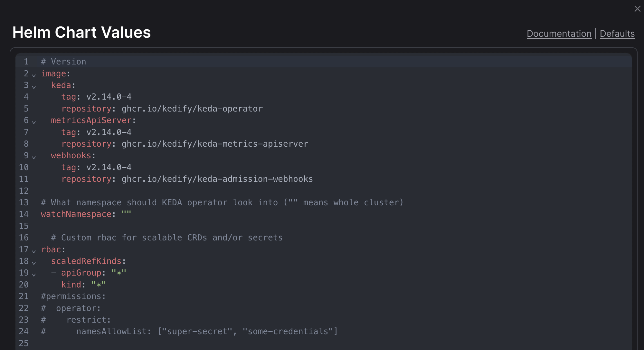Click the '# restrict:' comment line
Screen dimensions: 644x350
(x=76, y=320)
